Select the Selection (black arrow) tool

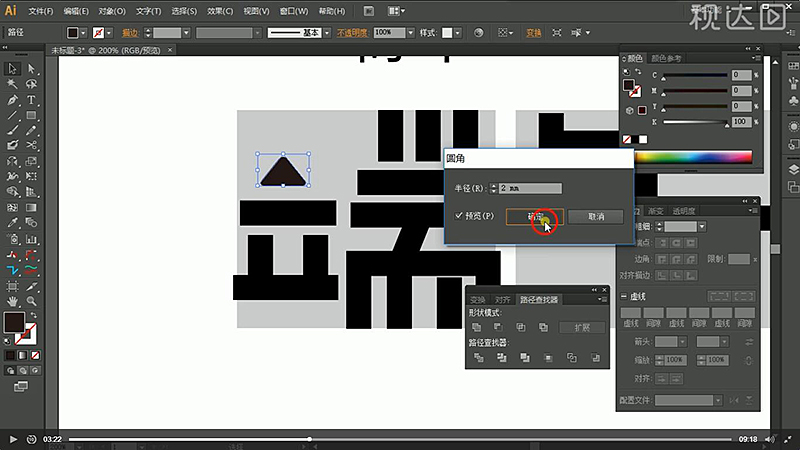point(12,68)
